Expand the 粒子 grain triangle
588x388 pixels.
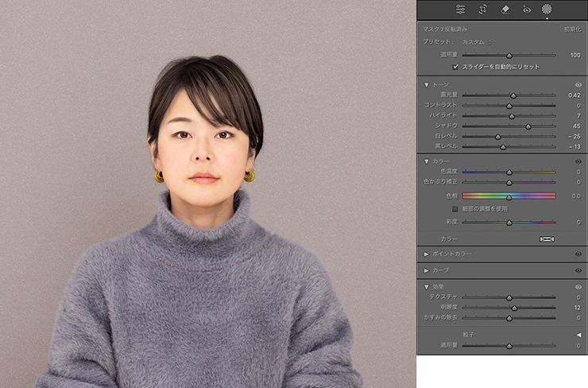pos(578,335)
